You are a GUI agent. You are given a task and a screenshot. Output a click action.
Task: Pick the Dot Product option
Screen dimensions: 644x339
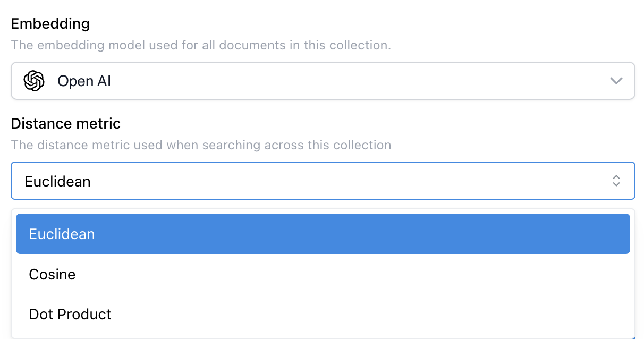coord(70,314)
